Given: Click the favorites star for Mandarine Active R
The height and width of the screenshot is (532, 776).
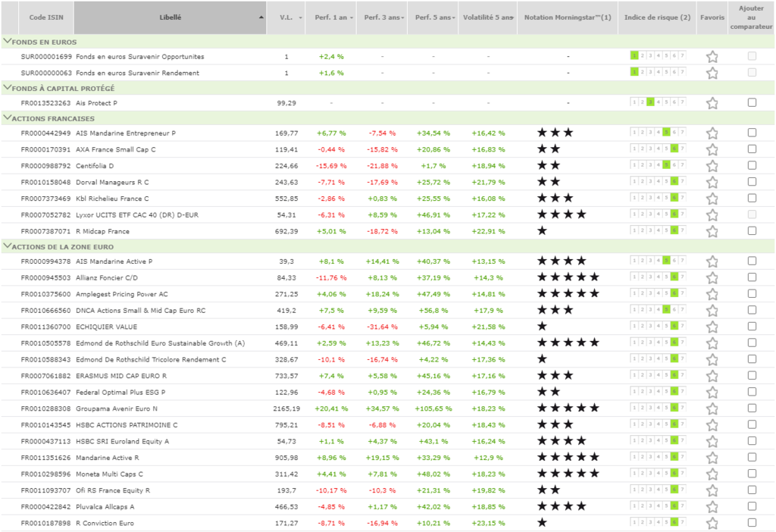Looking at the screenshot, I should tap(712, 457).
